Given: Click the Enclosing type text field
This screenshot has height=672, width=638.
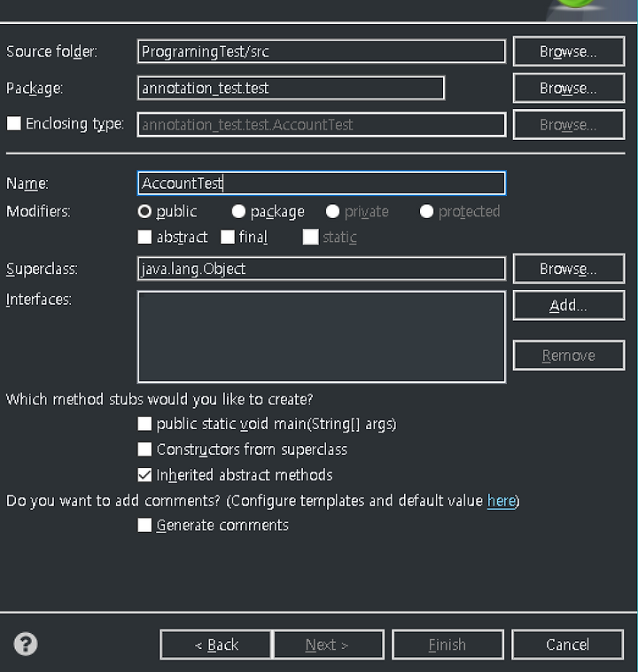Looking at the screenshot, I should 322,125.
